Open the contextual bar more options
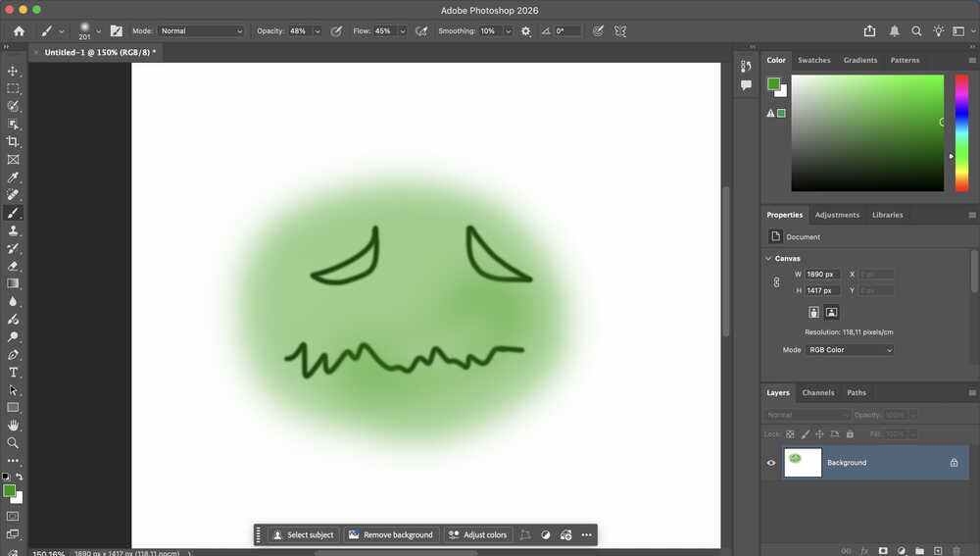Screen dimensions: 980x556 coord(586,534)
